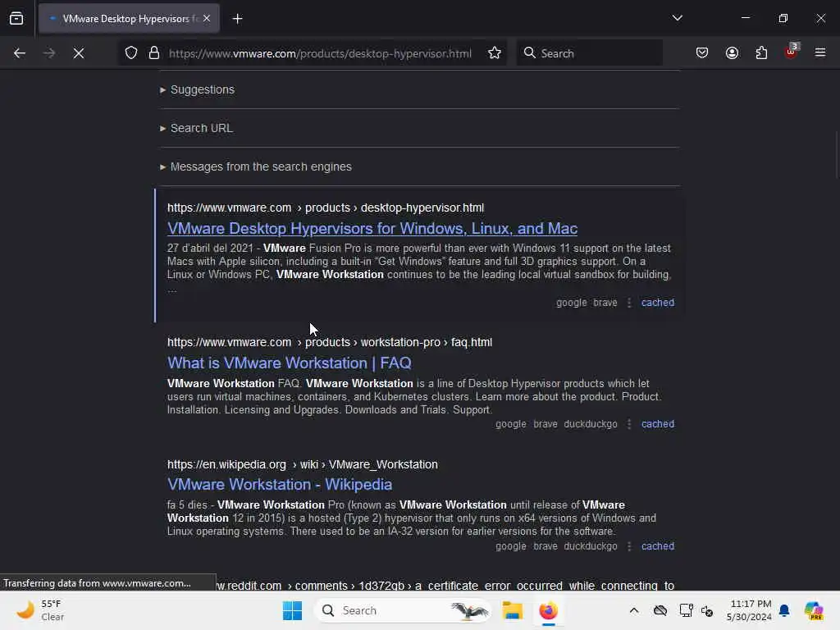Open the display network tray icon
This screenshot has height=630, width=840.
coord(686,610)
